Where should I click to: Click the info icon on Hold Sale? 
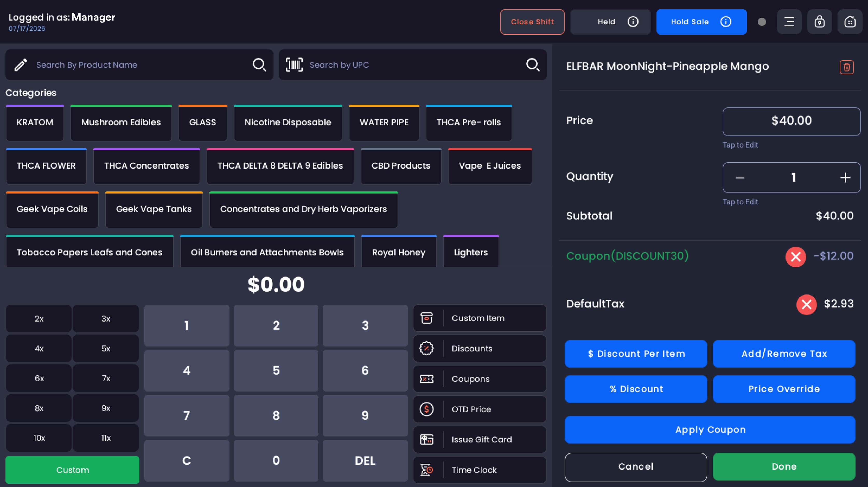pos(725,22)
